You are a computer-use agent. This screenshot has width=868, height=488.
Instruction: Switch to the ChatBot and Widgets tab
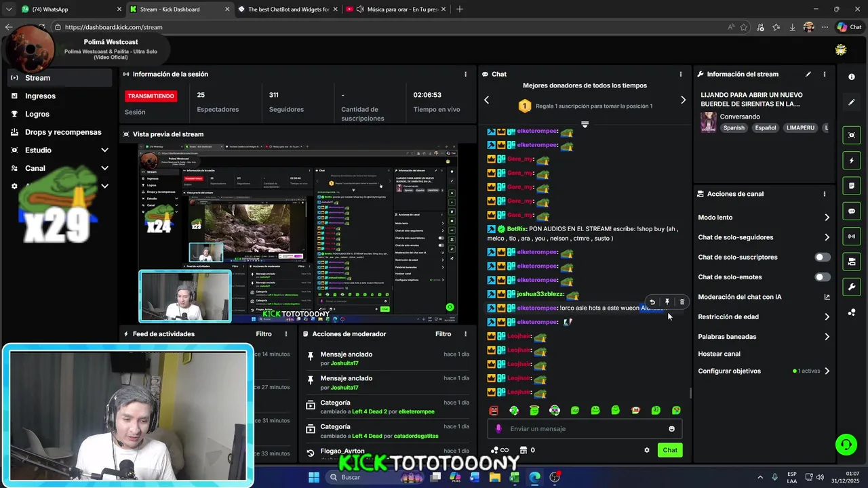[288, 9]
